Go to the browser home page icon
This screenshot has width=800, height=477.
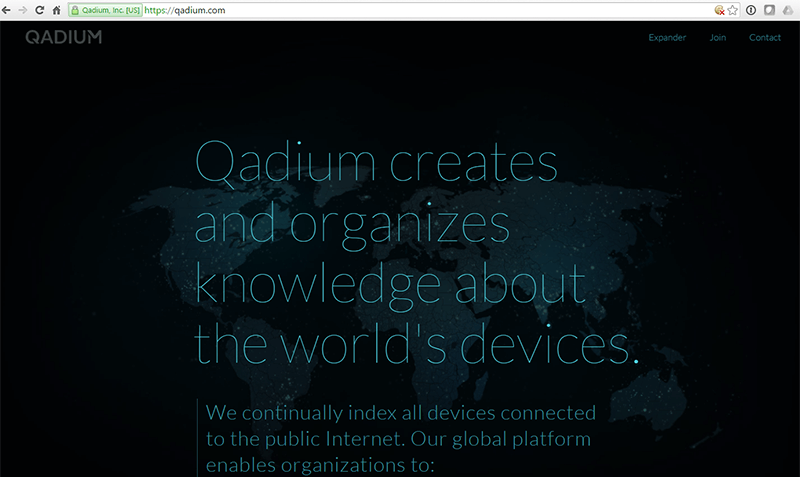(56, 10)
